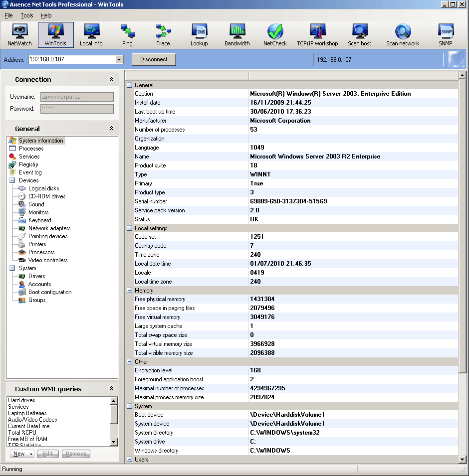The width and height of the screenshot is (469, 476).
Task: Click the properties panel scroll down arrow
Action: [463, 460]
